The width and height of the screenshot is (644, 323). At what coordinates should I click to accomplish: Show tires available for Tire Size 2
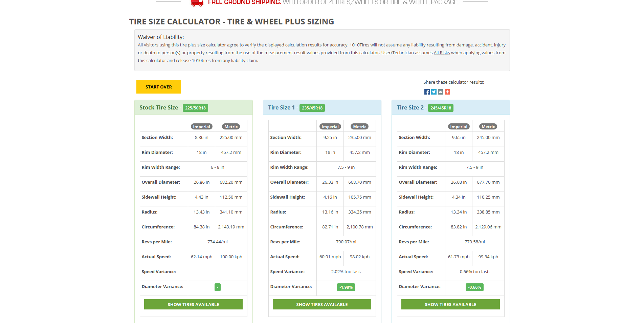click(x=450, y=304)
